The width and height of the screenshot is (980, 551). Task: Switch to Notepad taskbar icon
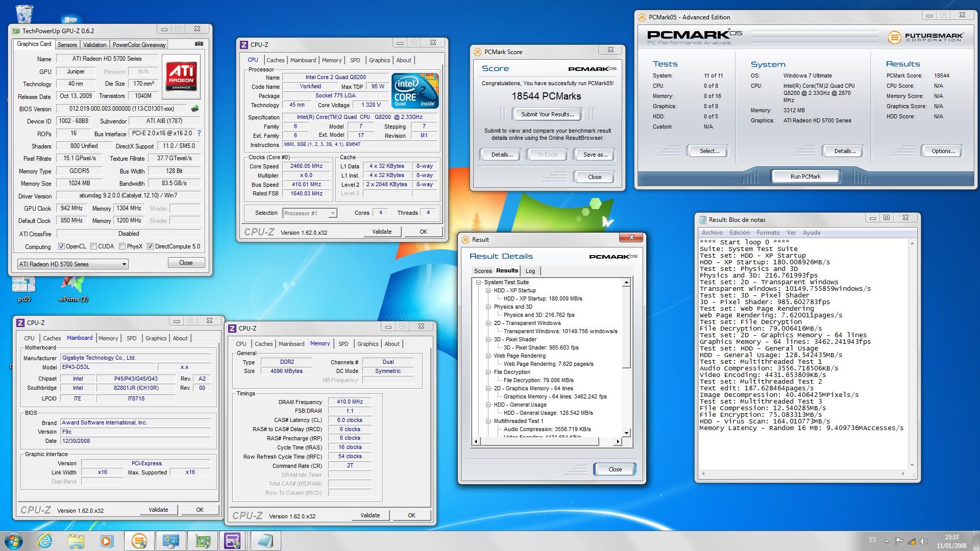point(265,541)
